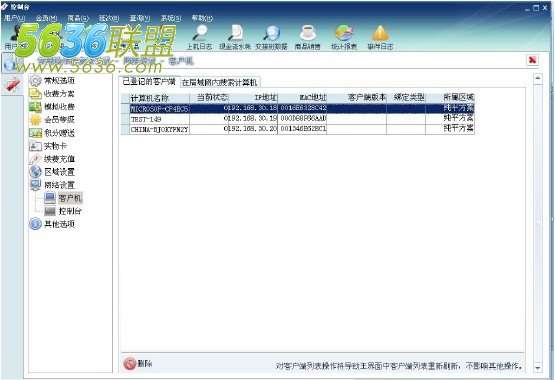
Task: Select 其他选项 in the settings tree
Action: point(52,224)
